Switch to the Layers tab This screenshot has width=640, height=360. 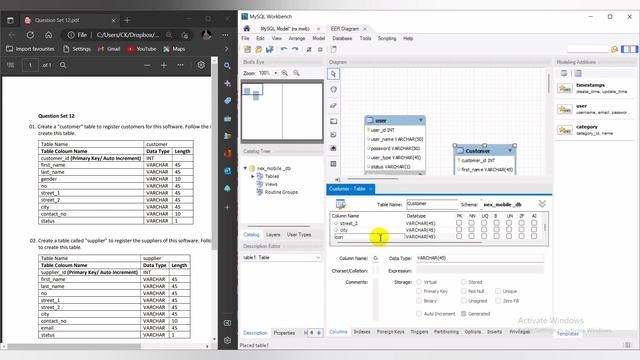point(273,235)
